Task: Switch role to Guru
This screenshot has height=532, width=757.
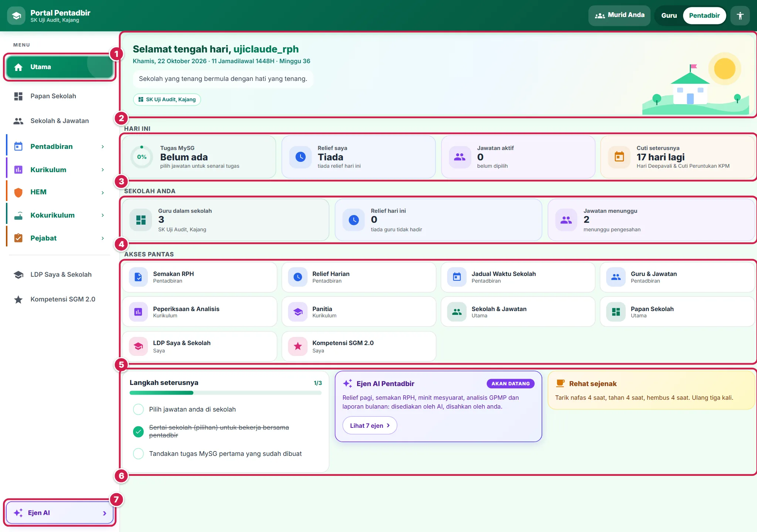Action: 669,16
